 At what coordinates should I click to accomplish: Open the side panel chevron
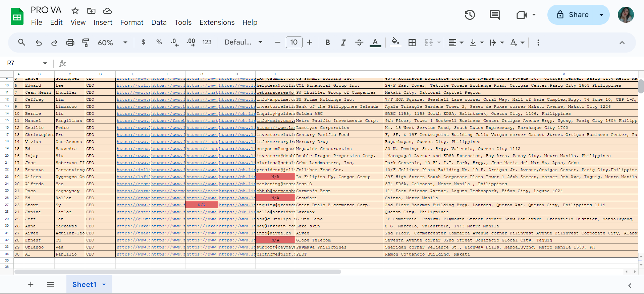pos(630,286)
